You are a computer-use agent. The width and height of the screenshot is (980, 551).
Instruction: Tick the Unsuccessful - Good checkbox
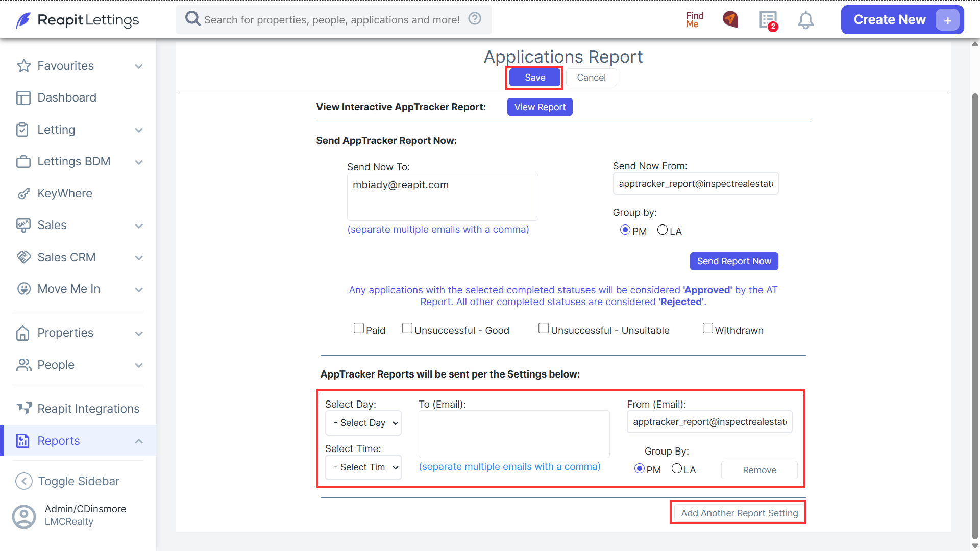point(407,329)
